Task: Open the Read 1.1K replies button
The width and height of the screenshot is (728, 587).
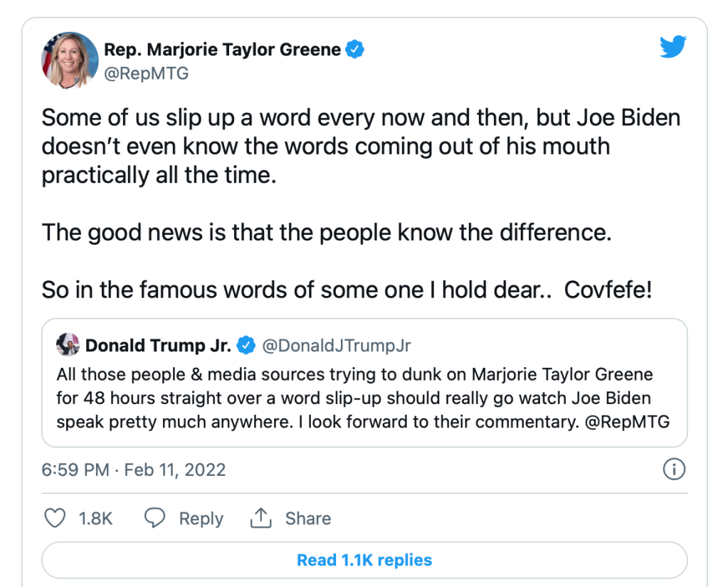Action: pyautogui.click(x=364, y=560)
